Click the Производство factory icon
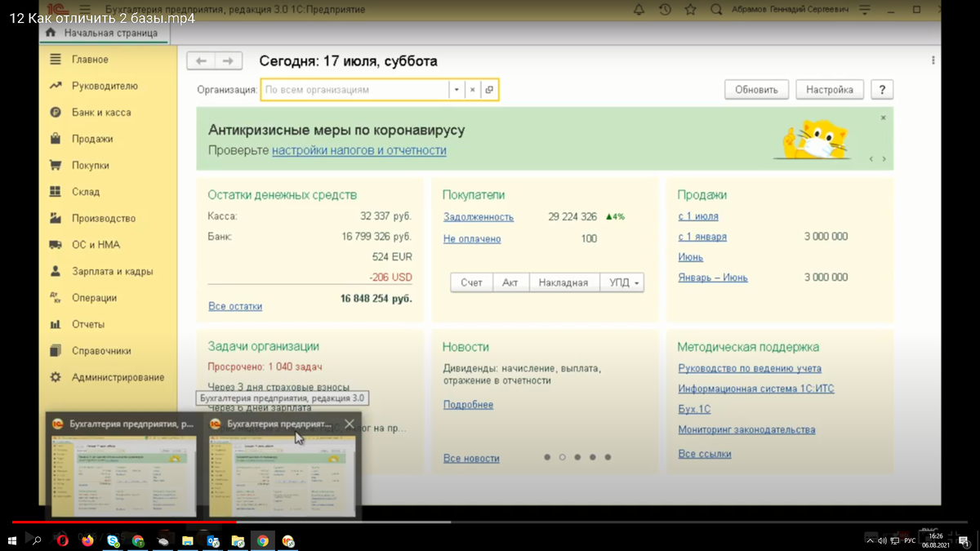The height and width of the screenshot is (551, 980). coord(56,218)
